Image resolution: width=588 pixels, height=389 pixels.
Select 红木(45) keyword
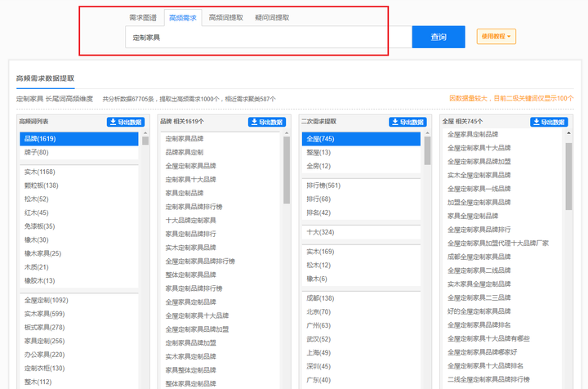tap(79, 212)
